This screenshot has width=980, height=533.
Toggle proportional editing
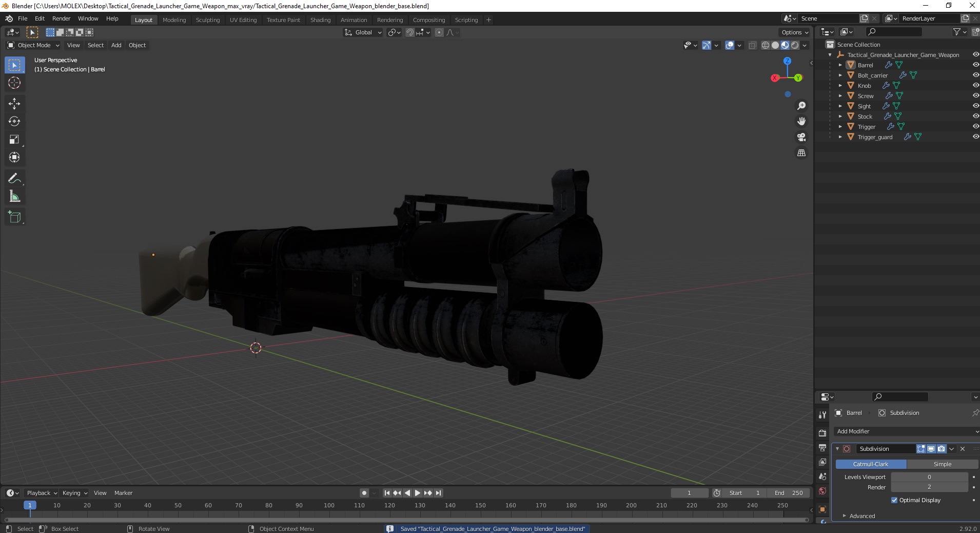439,32
